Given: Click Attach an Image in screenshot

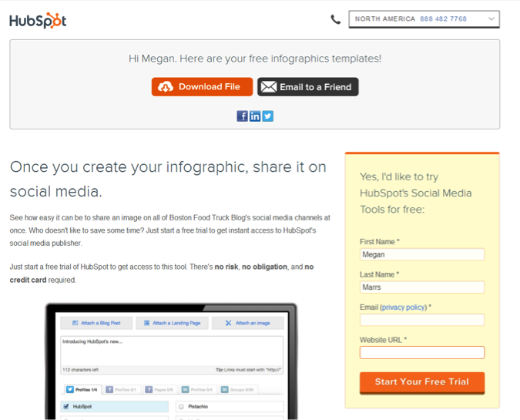Looking at the screenshot, I should coord(248,323).
